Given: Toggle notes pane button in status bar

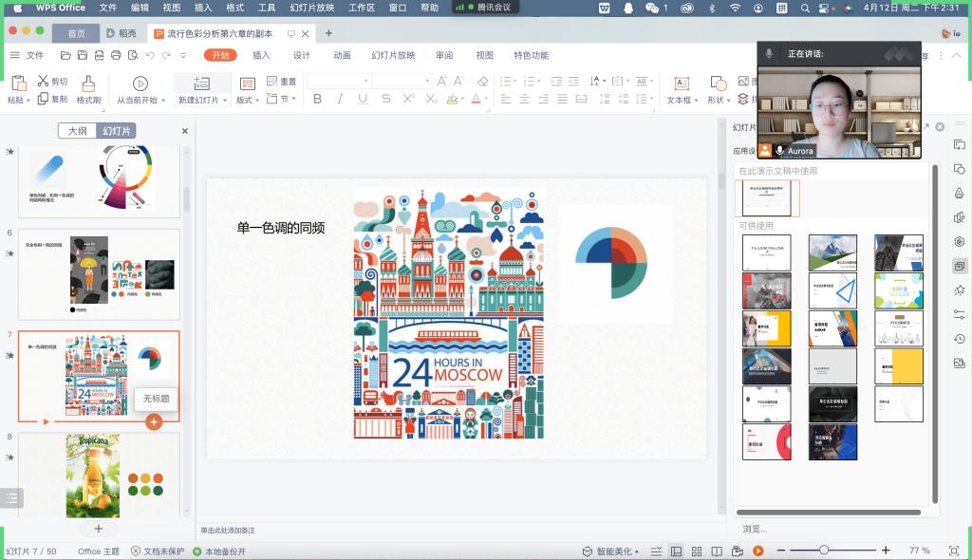Looking at the screenshot, I should (x=657, y=551).
